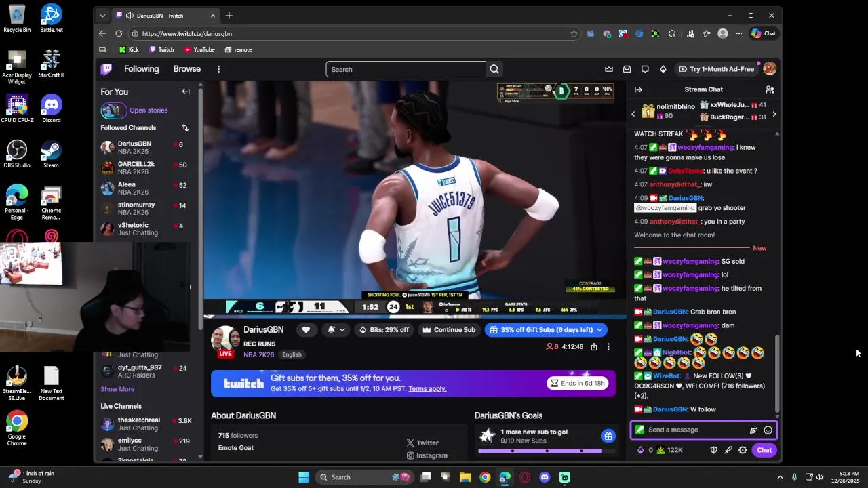Click the gift icon on sub goal
The height and width of the screenshot is (488, 868).
tap(608, 436)
